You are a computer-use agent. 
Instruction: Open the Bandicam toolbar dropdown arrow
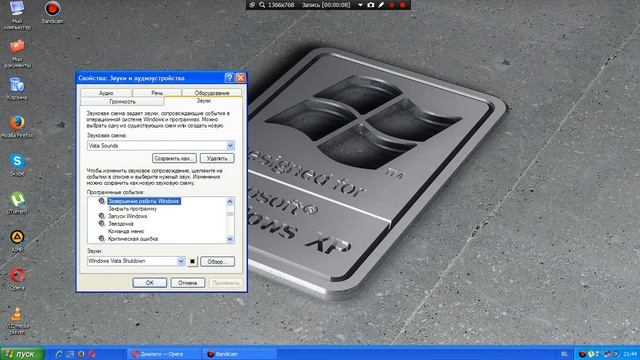(360, 5)
